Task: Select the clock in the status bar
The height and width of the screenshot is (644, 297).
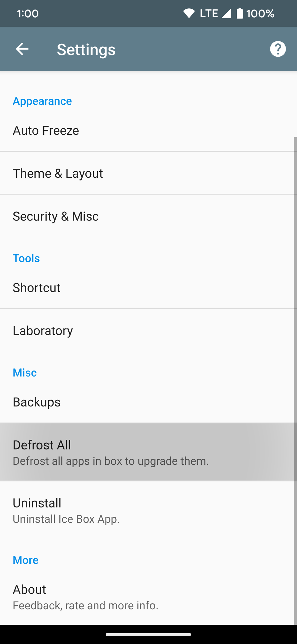Action: tap(28, 13)
